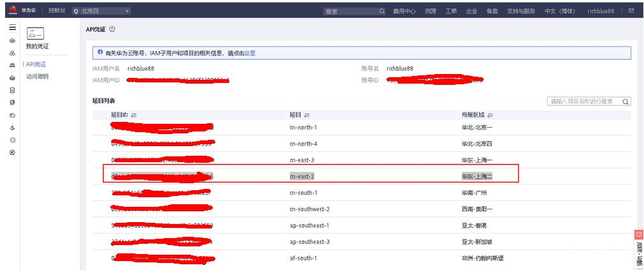Click the bottom sidebar circular icon
Screen dimensions: 644x270
[x=12, y=152]
